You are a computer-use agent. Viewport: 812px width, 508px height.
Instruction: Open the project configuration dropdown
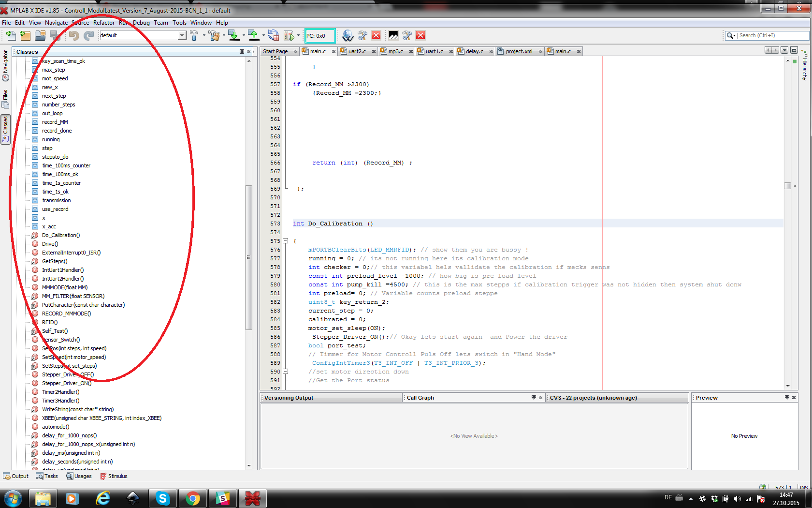[182, 35]
